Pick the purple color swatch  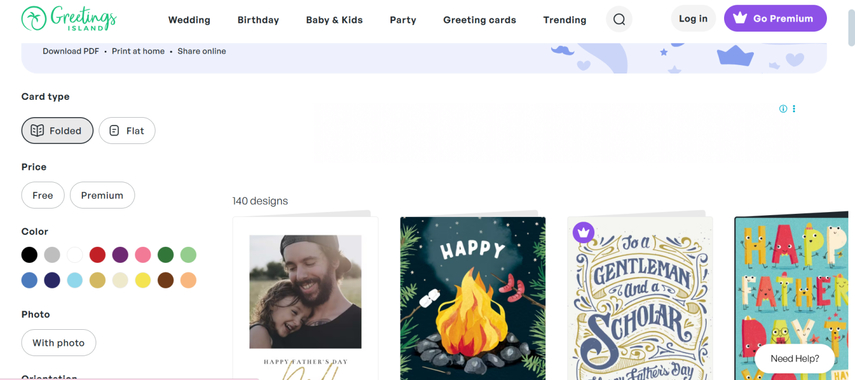tap(120, 255)
